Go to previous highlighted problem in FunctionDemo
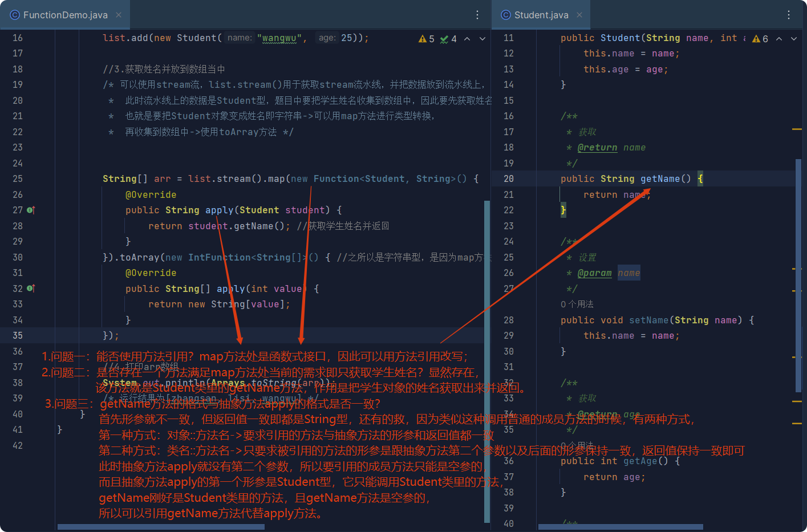Screen dimensions: 807x532 467,39
